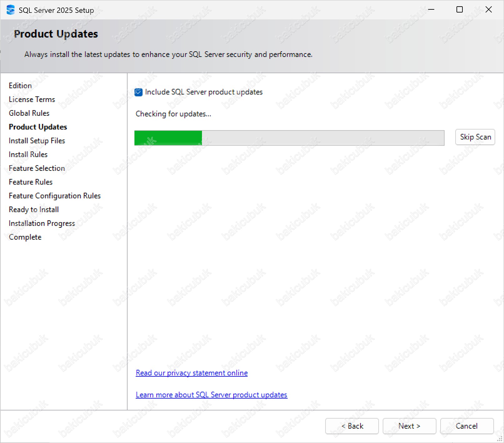Click the 'Checking for updates...' status text
Viewport: 504px width, 443px height.
pos(174,114)
